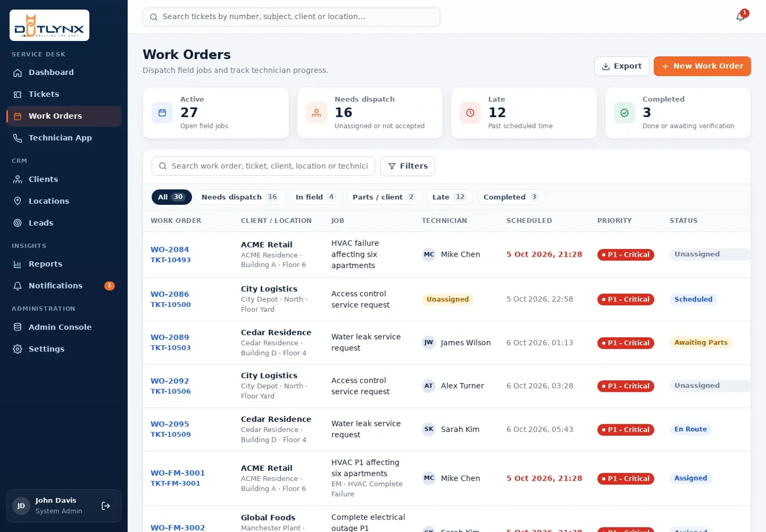
Task: Log out using the sign-out icon
Action: click(x=106, y=506)
